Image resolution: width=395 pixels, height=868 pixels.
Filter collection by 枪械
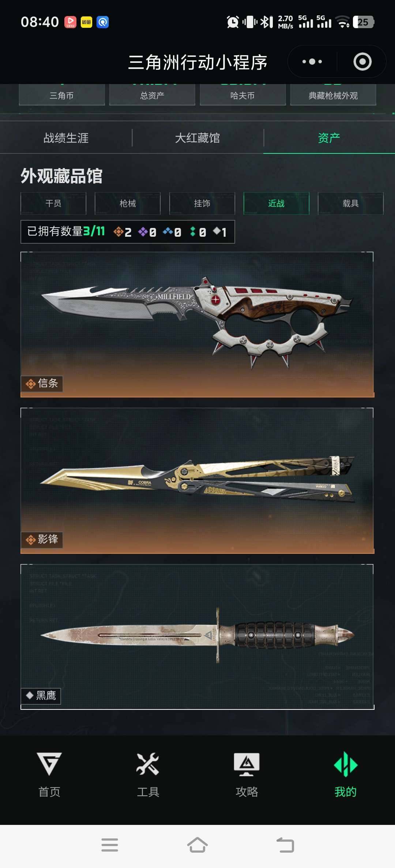pos(128,203)
